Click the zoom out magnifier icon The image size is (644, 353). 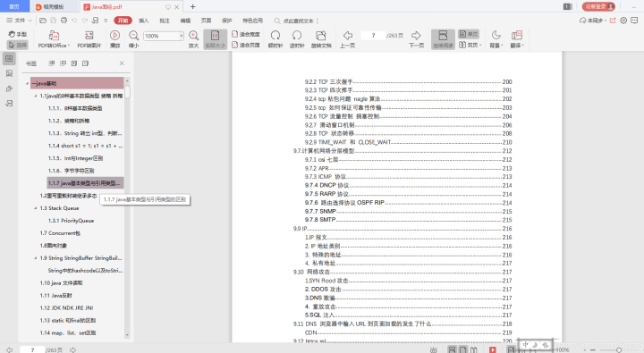[x=133, y=36]
